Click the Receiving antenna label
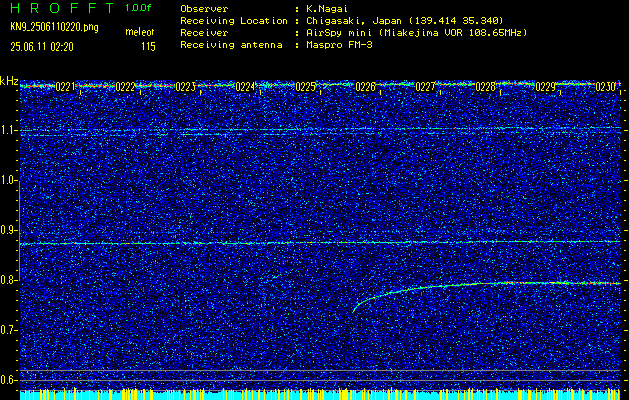The image size is (629, 400). pyautogui.click(x=231, y=45)
